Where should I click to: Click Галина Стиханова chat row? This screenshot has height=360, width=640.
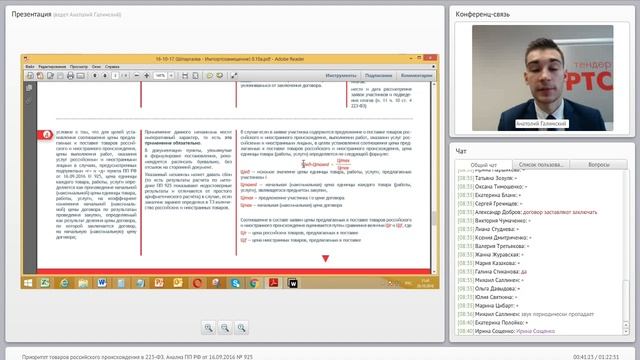point(492,271)
